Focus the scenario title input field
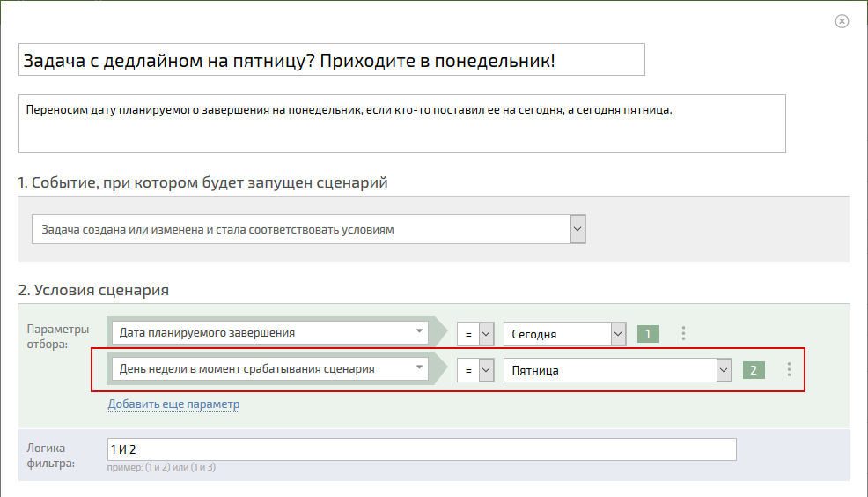The image size is (868, 497). click(x=332, y=60)
